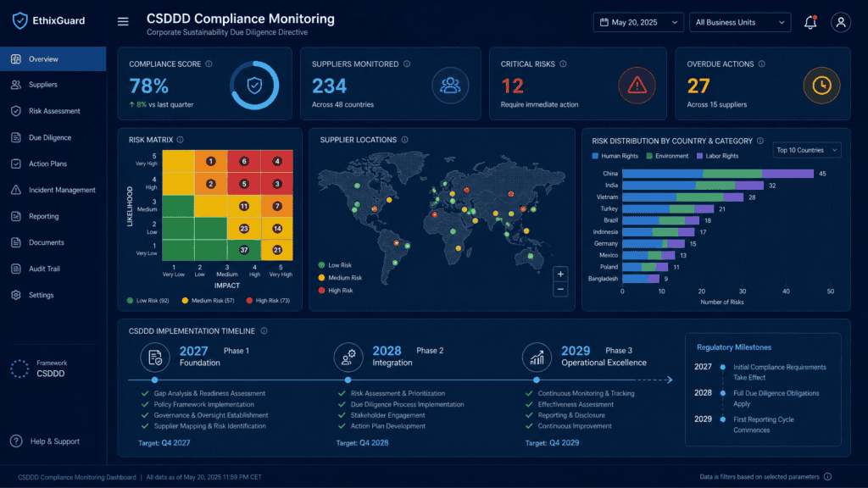
Task: Click the 78% compliance score value
Action: (148, 86)
